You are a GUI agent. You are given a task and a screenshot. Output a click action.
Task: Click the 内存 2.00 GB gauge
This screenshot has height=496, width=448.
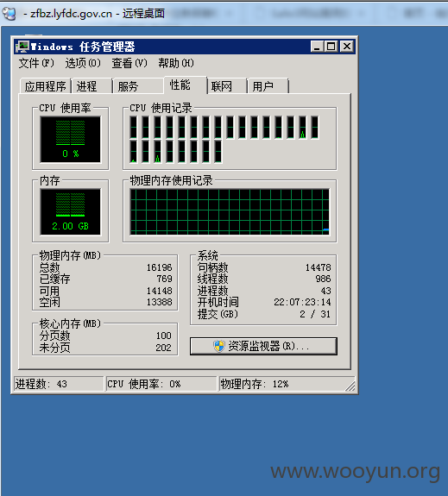[70, 212]
